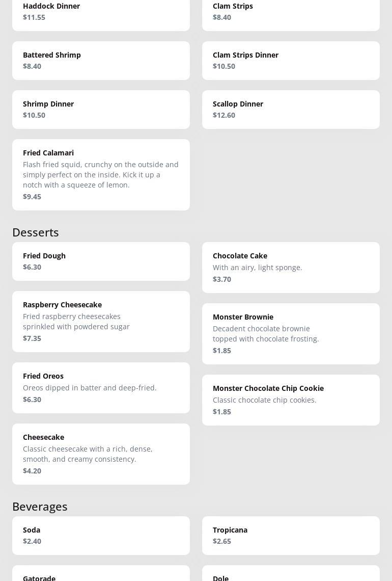The width and height of the screenshot is (392, 581).
Task: Choose the Soda beverage
Action: (x=101, y=536)
